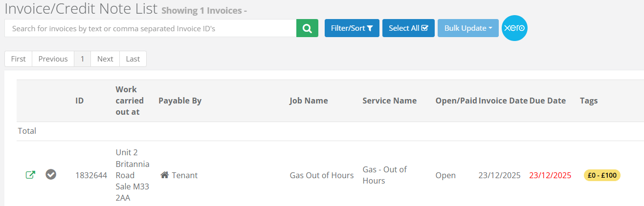Sort by Invoice Date column header

pyautogui.click(x=503, y=101)
